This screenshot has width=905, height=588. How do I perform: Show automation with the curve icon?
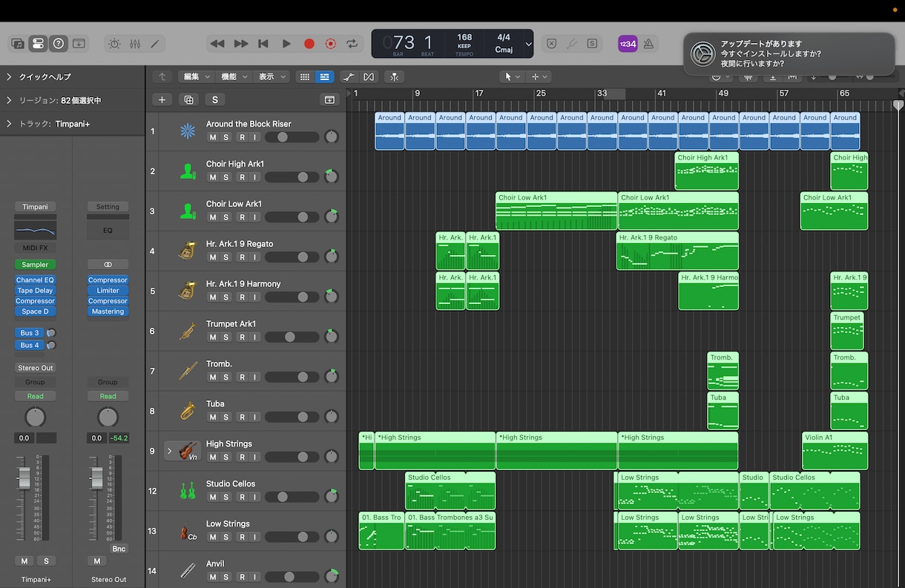(348, 76)
